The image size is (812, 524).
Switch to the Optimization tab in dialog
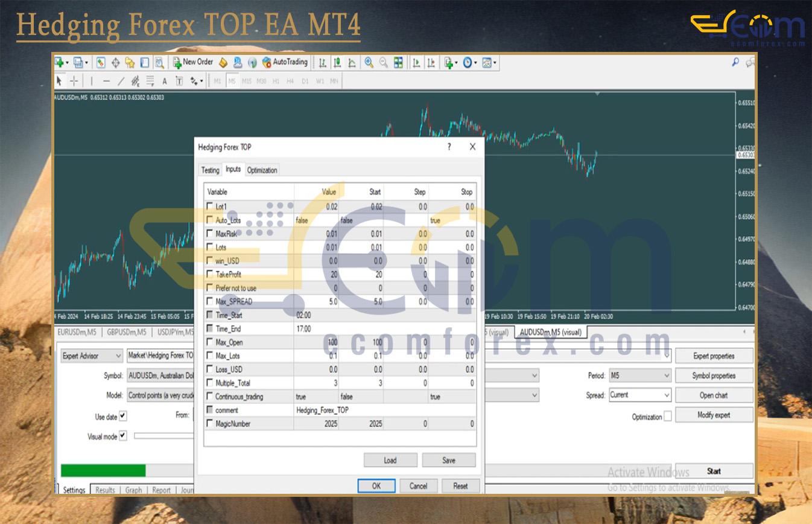(x=262, y=170)
